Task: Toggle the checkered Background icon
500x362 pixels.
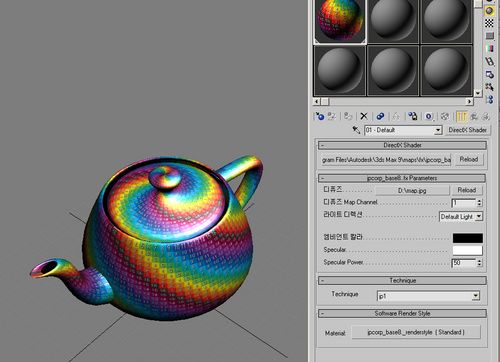Action: (489, 23)
